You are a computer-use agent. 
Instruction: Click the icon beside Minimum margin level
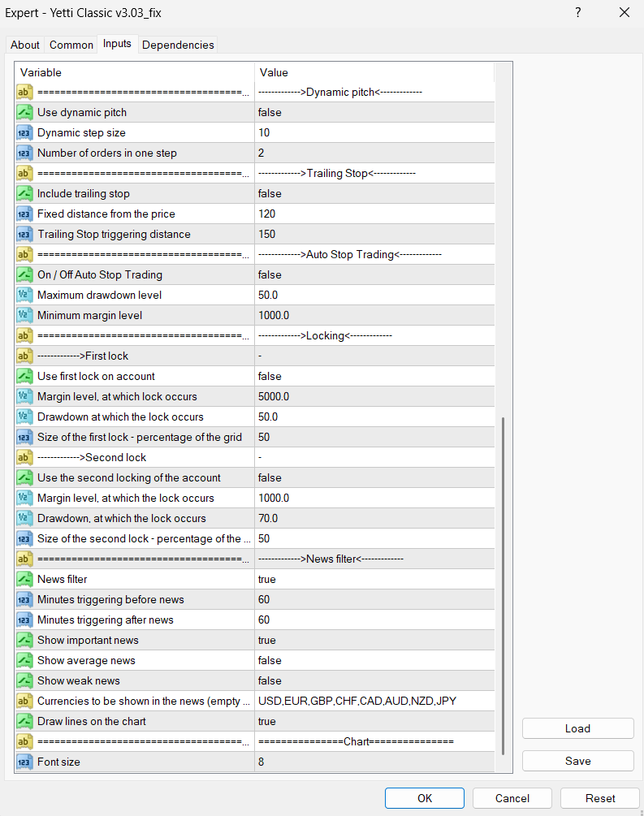[24, 315]
